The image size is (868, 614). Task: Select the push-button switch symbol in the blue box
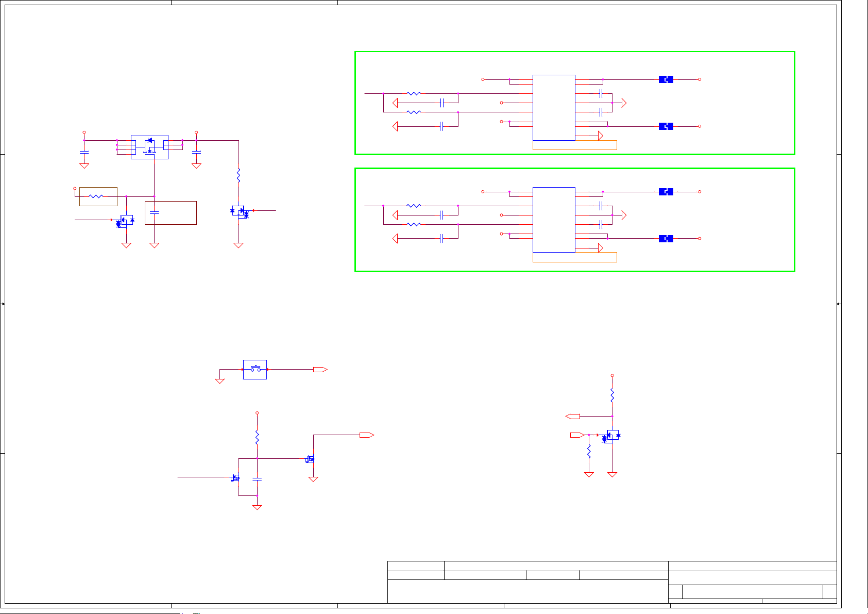tap(255, 370)
